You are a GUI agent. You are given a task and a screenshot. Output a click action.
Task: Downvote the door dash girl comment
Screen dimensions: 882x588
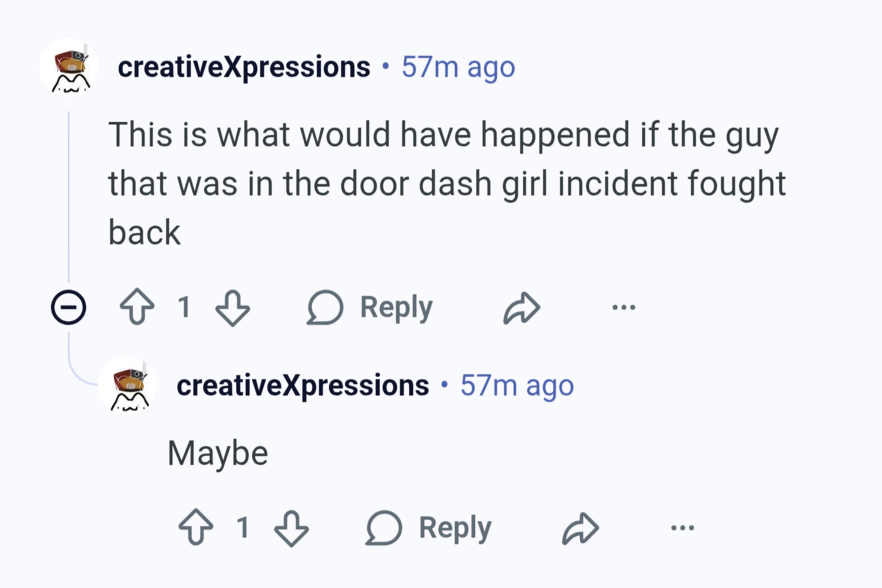[233, 308]
